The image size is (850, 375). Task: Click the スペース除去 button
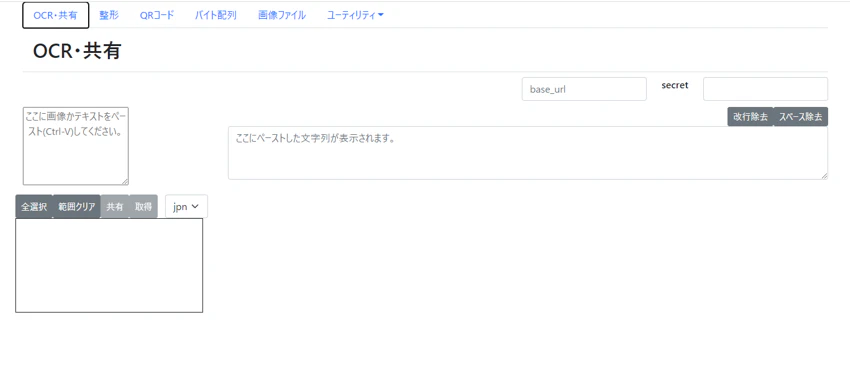(801, 117)
